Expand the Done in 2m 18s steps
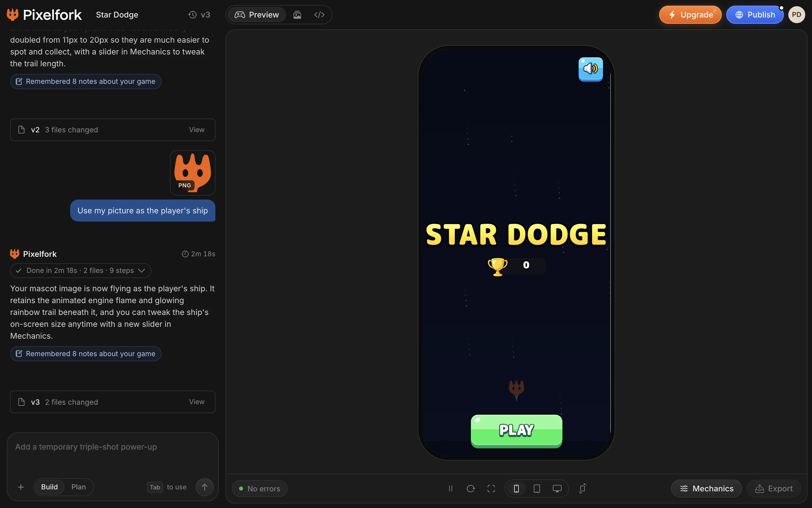The height and width of the screenshot is (508, 812). pos(81,270)
